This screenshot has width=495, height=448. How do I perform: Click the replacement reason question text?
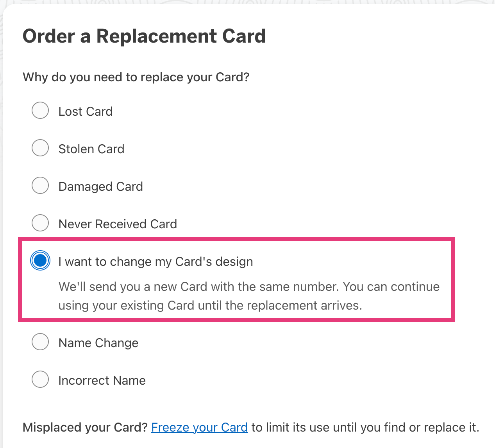(x=136, y=77)
